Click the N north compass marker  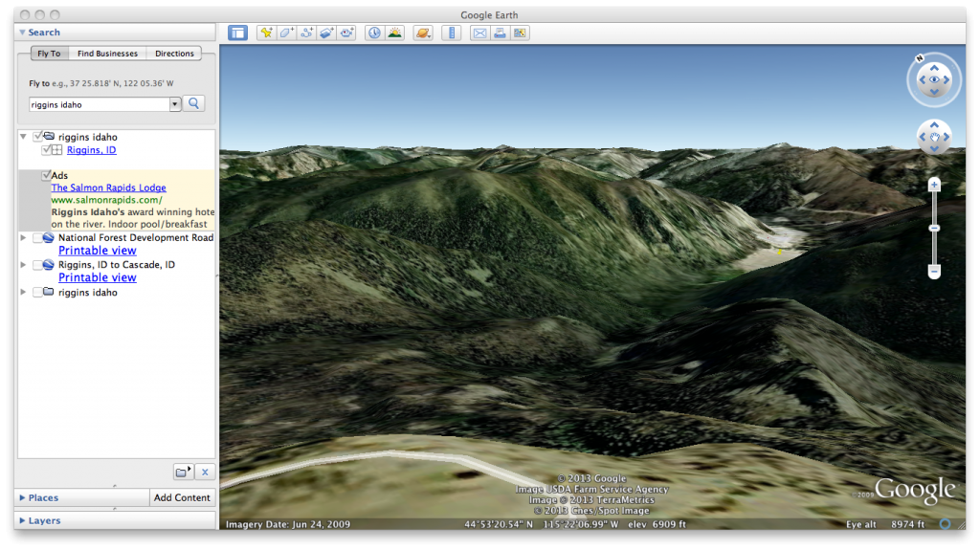(920, 58)
